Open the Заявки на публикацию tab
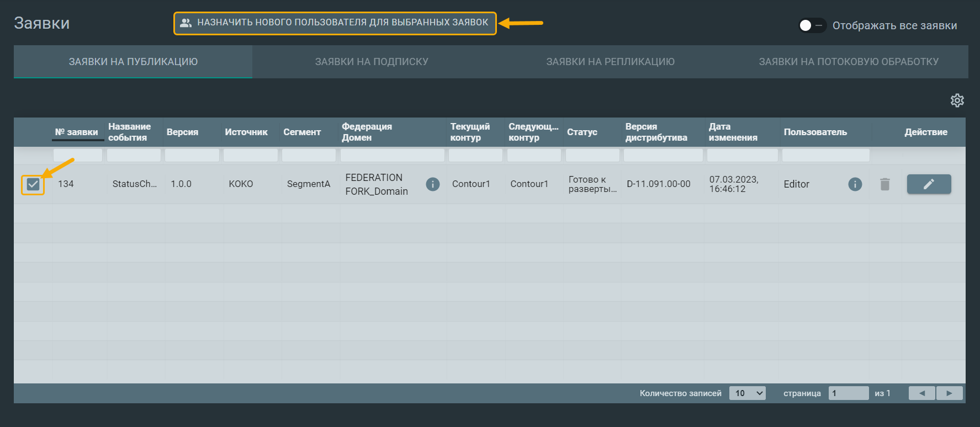The height and width of the screenshot is (427, 980). click(x=133, y=62)
